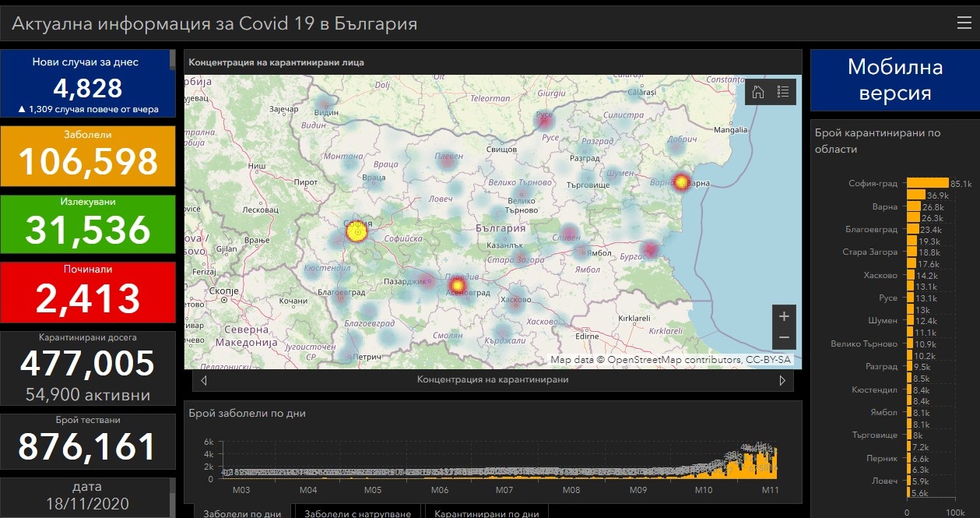Screen dimensions: 980x518
Task: Go to next map with right arrow
Action: click(782, 380)
